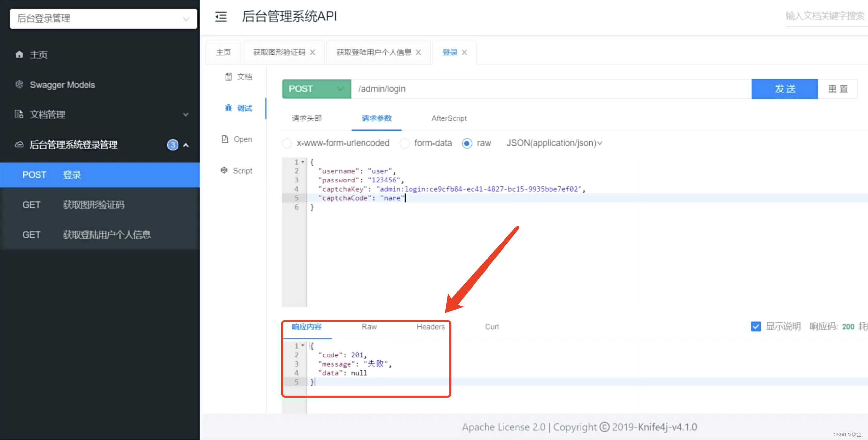Collapse the 后台管理系统登录管理 group chevron
The height and width of the screenshot is (440, 868).
(x=186, y=145)
